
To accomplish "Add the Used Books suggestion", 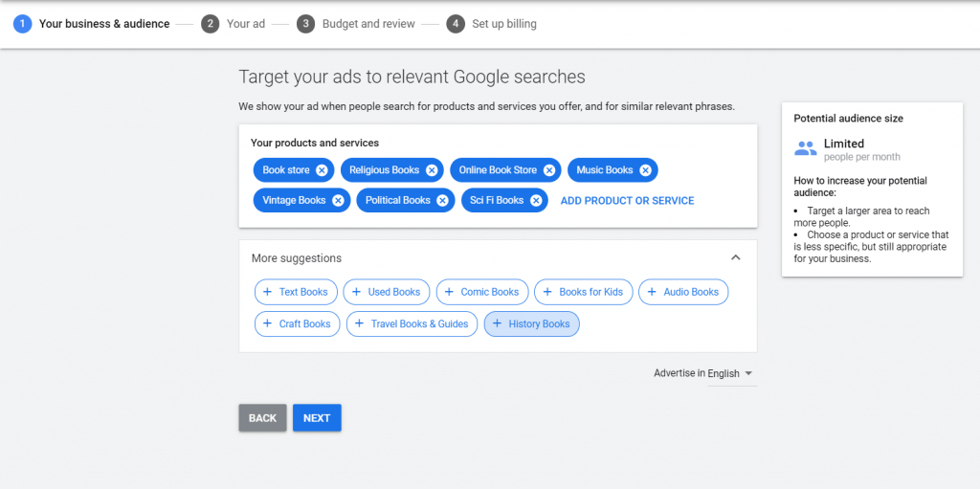I will coord(387,292).
